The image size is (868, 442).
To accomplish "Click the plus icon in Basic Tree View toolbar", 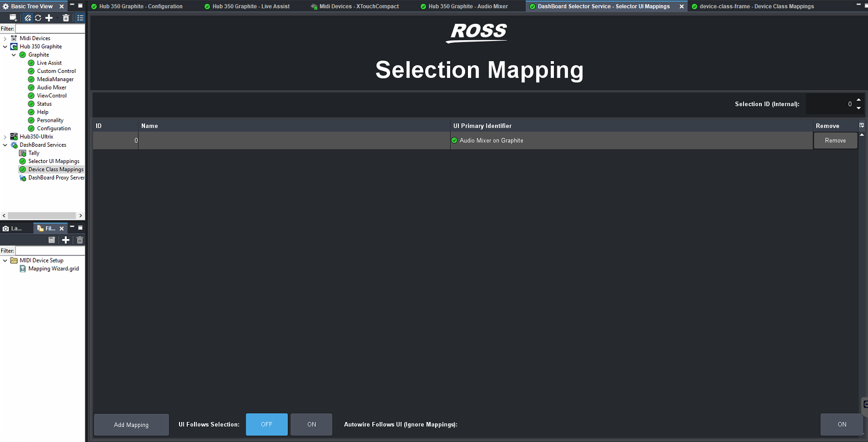I will (x=49, y=18).
